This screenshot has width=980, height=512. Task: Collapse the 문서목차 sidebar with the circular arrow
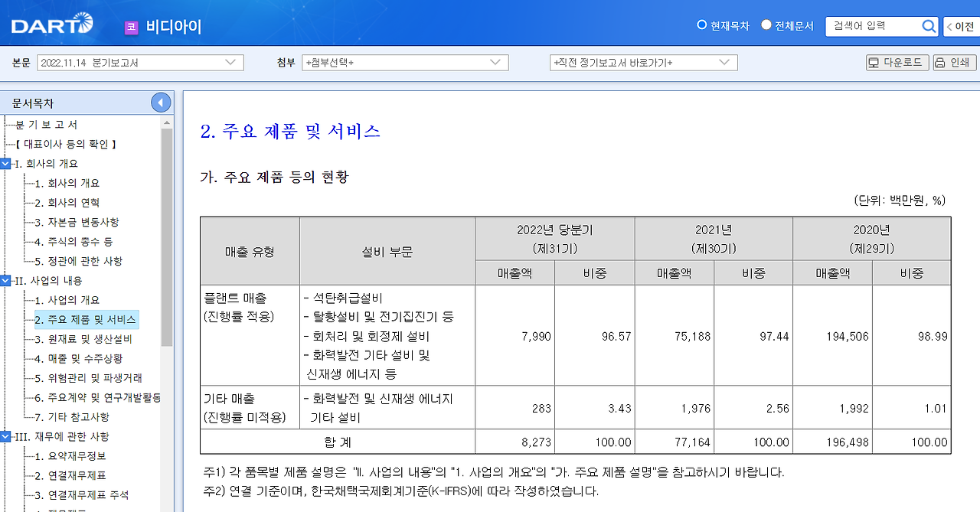click(x=160, y=102)
